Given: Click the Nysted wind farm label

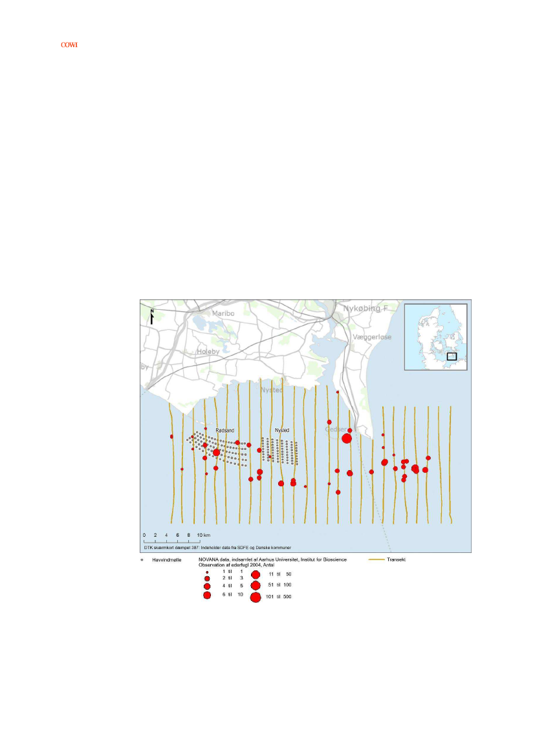Looking at the screenshot, I should point(282,430).
